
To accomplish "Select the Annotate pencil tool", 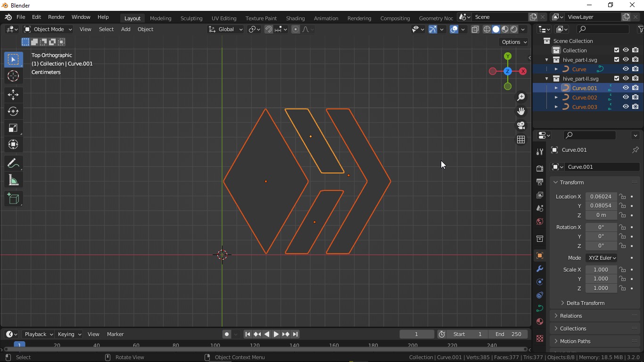I will 13,164.
